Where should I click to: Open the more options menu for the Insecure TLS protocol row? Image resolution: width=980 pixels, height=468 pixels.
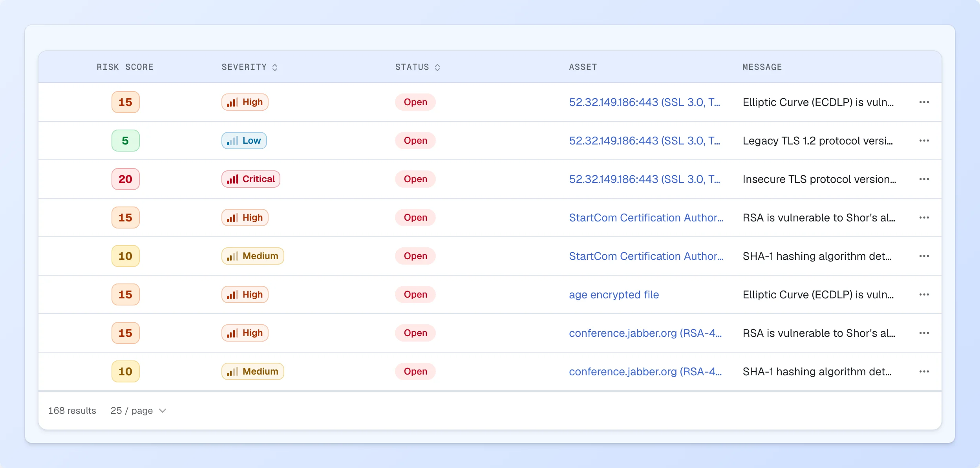click(924, 179)
